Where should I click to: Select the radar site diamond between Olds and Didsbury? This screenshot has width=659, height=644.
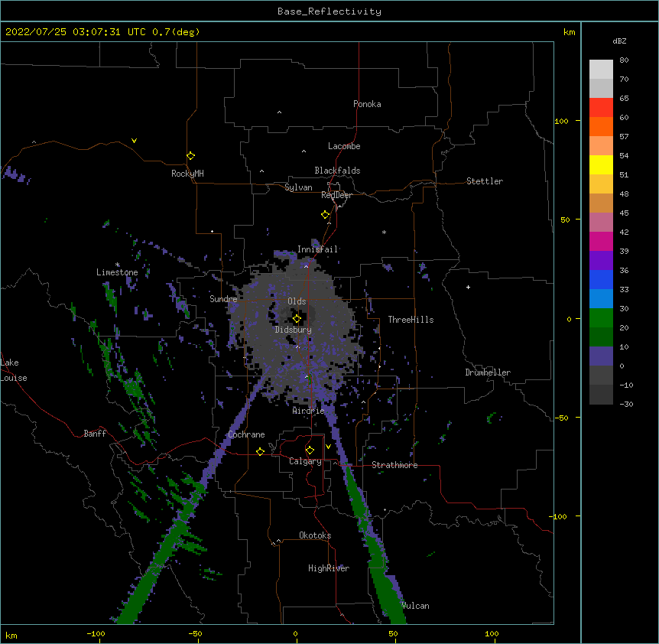click(x=297, y=319)
